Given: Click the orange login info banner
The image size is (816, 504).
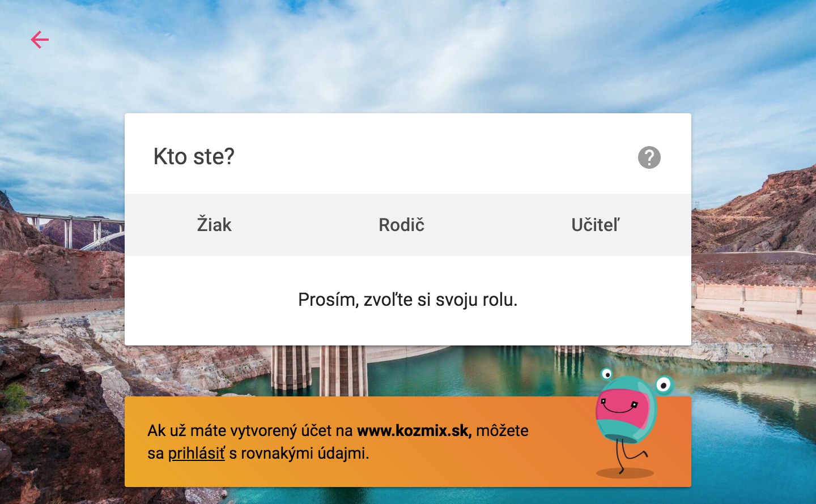Looking at the screenshot, I should (x=408, y=442).
